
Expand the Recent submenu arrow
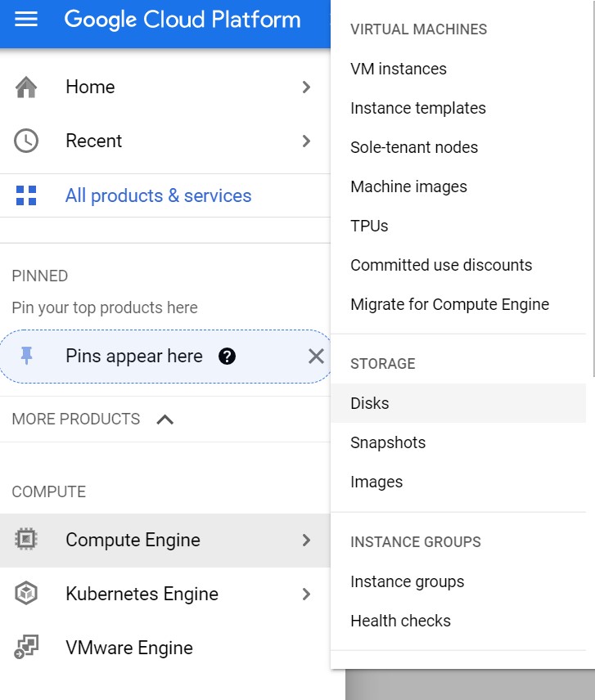tap(306, 141)
